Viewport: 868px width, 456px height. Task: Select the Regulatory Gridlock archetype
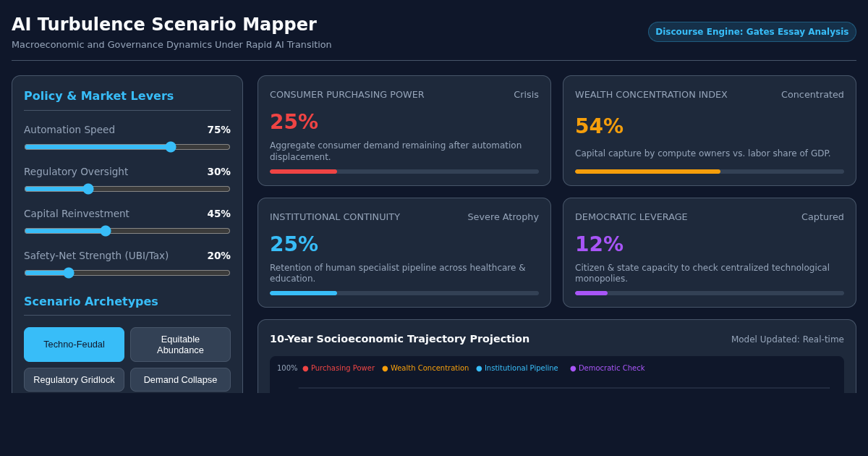(74, 379)
